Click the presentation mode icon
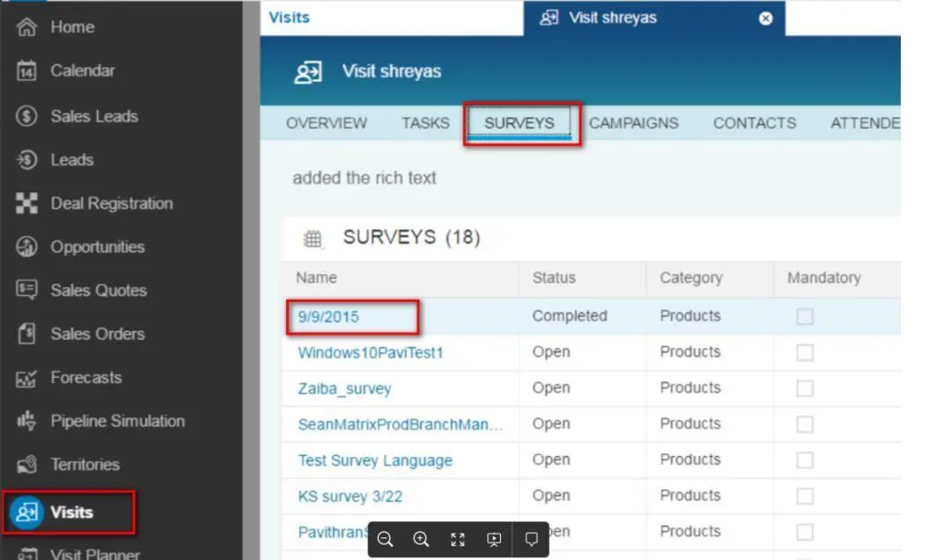951x560 pixels. point(494,540)
